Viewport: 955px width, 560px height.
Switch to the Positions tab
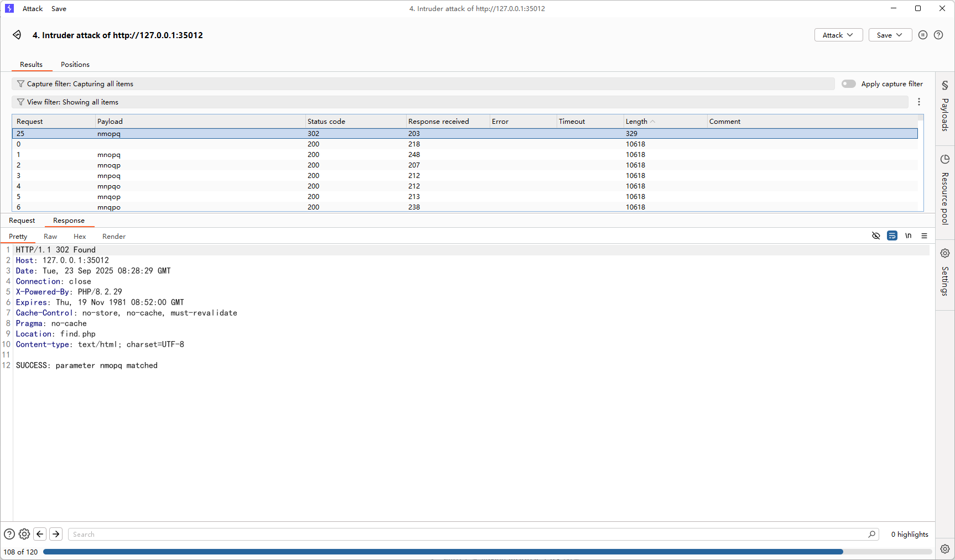[75, 65]
